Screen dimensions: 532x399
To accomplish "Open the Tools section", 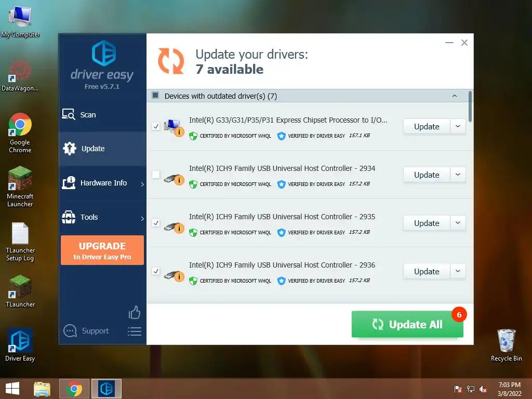I will [x=102, y=217].
